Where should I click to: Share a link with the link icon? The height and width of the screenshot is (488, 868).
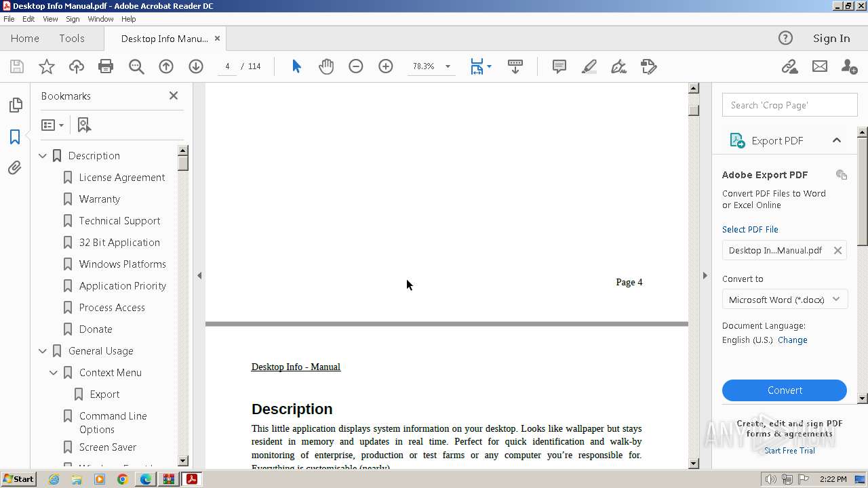click(789, 66)
